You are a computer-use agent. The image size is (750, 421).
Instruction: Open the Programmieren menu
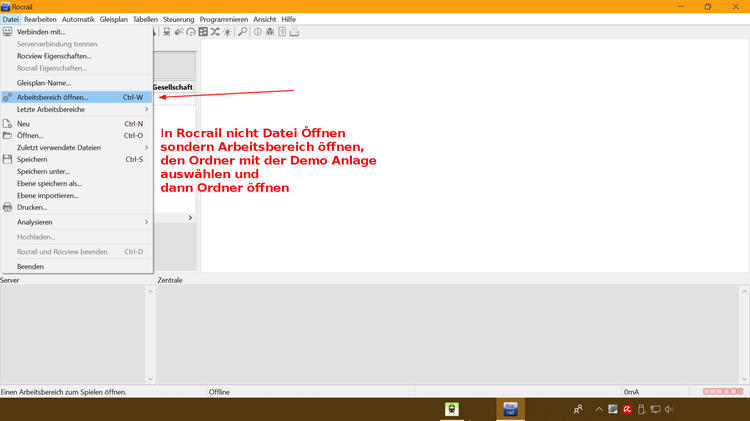point(223,19)
